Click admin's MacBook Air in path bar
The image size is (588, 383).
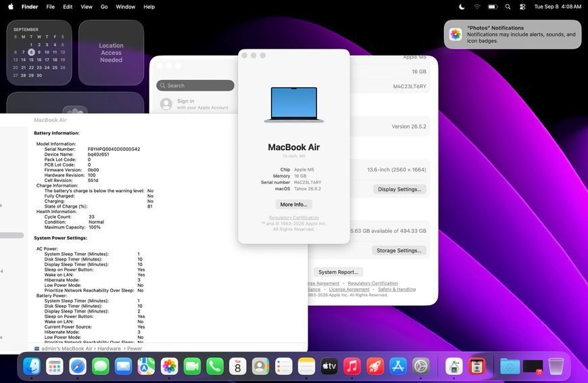(66, 348)
